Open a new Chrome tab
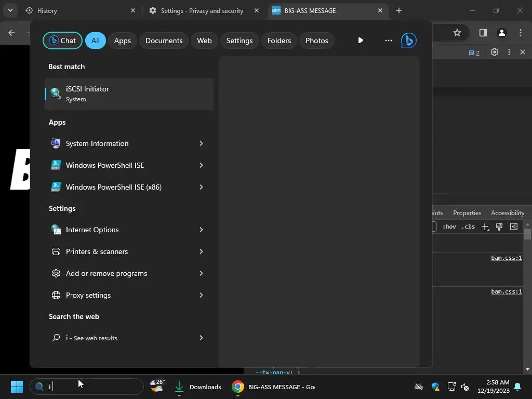 [x=399, y=11]
